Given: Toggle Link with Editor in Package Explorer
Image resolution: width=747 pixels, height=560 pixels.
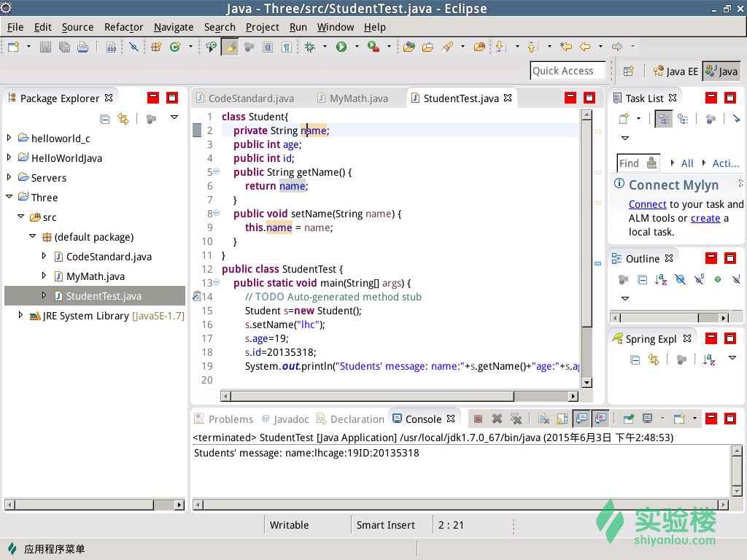Looking at the screenshot, I should tap(123, 119).
